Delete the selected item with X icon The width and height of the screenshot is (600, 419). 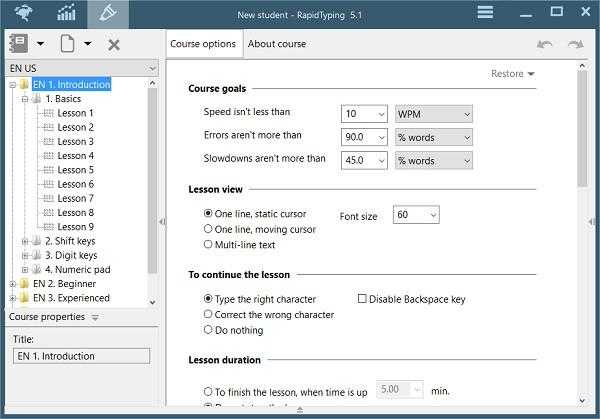(x=113, y=44)
